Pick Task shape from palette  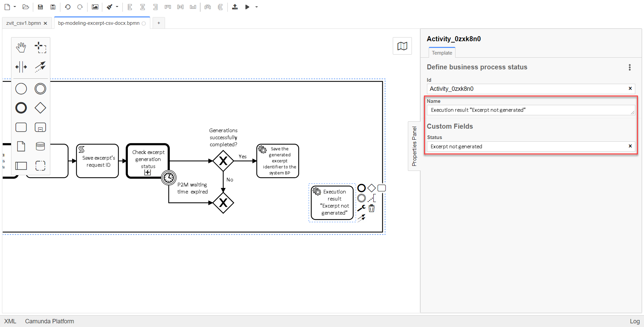21,127
